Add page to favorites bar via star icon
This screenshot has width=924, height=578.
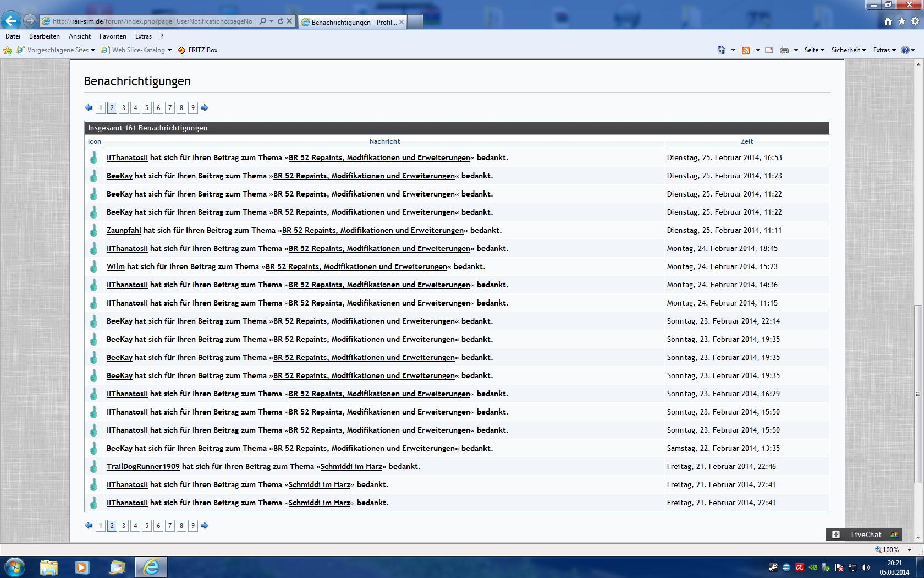tap(8, 50)
